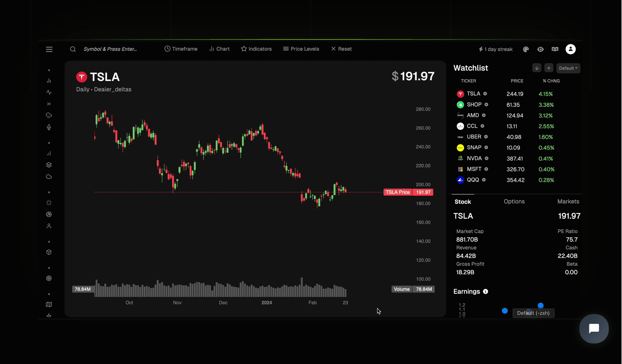Click the small circle toggle beside UBER ticker
This screenshot has width=622, height=364.
click(x=486, y=137)
